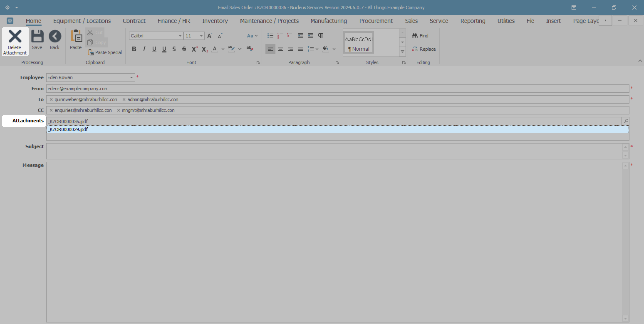Screen dimensions: 644x324
Task: Open Paste Special
Action: click(105, 52)
